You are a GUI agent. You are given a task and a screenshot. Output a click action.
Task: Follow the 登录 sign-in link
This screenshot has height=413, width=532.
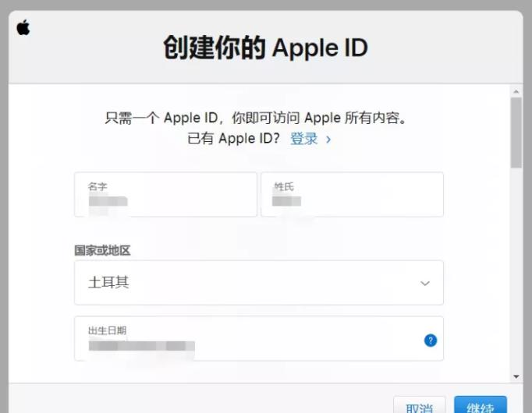[304, 139]
